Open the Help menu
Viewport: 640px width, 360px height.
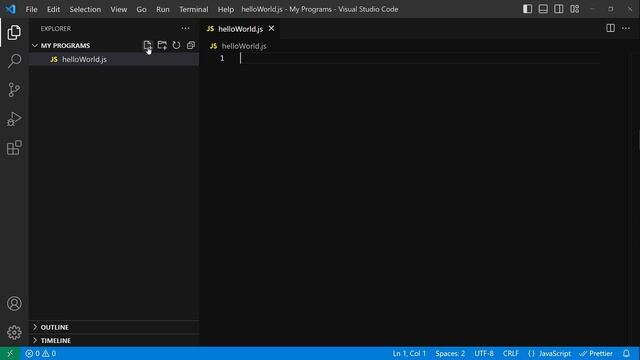225,9
